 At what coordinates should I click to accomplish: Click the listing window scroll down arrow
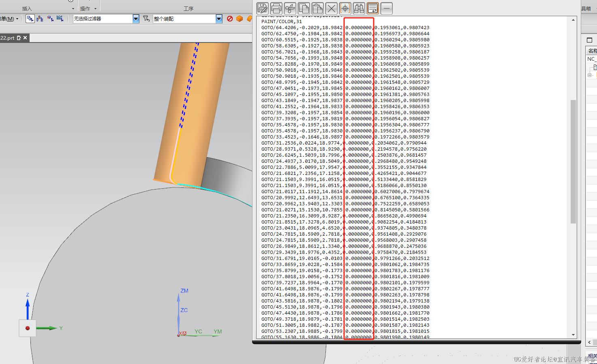pos(573,335)
